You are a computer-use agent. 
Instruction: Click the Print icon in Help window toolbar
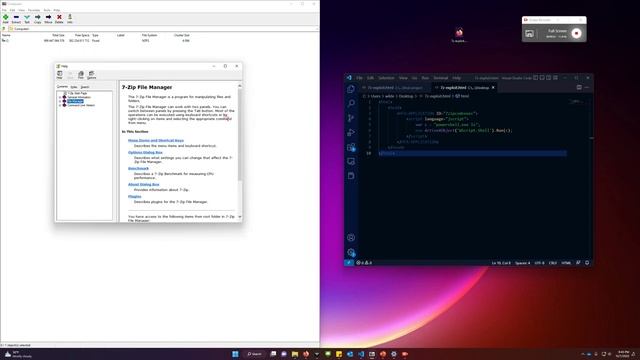[81, 75]
